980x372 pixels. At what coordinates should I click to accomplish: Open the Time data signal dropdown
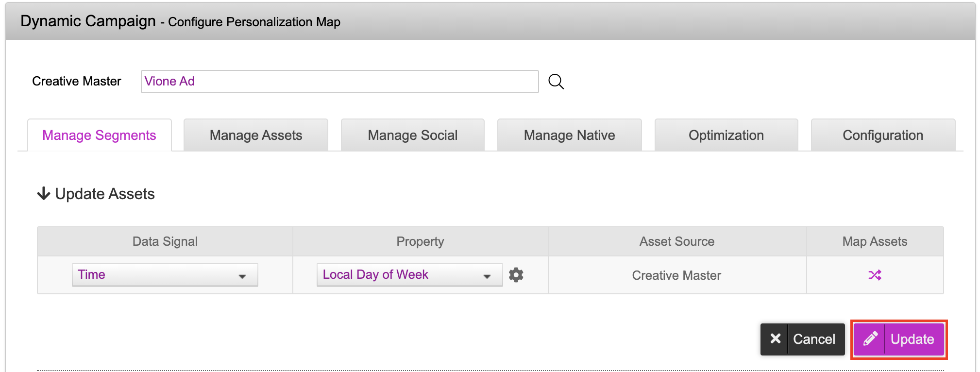[165, 275]
